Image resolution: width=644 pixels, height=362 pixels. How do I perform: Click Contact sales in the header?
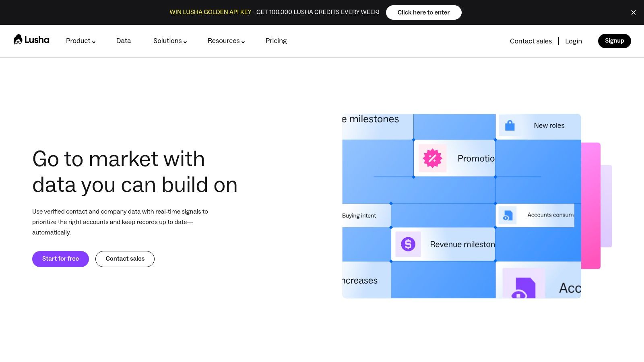click(x=530, y=41)
